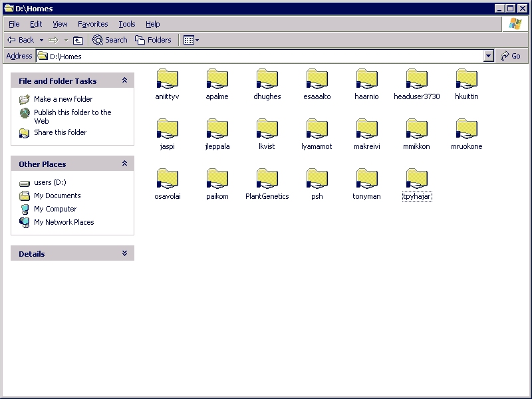Select the headuser3730 folder icon
Screen dimensions: 532x399
click(x=416, y=80)
